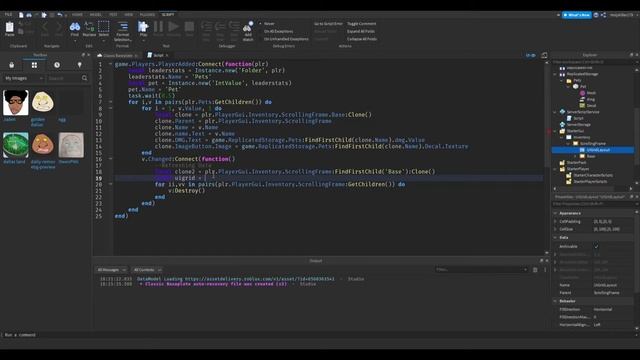The image size is (640, 360).
Task: Click the What's New button
Action: (x=577, y=15)
